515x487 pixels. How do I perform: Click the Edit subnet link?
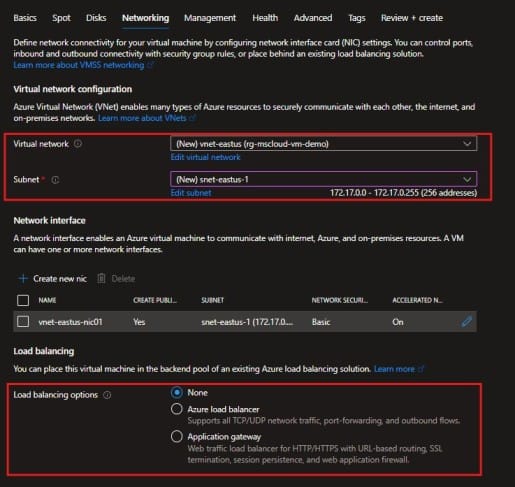[x=191, y=193]
